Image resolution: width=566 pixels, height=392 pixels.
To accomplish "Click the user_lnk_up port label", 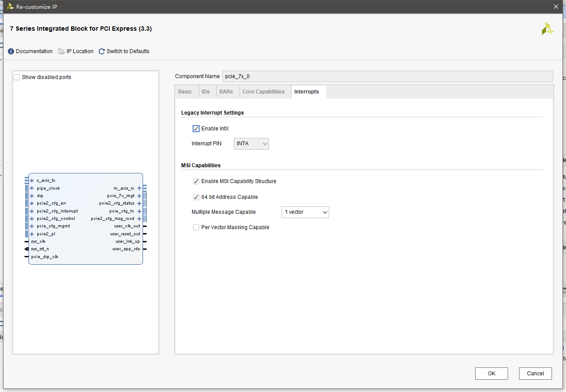I will coord(128,241).
